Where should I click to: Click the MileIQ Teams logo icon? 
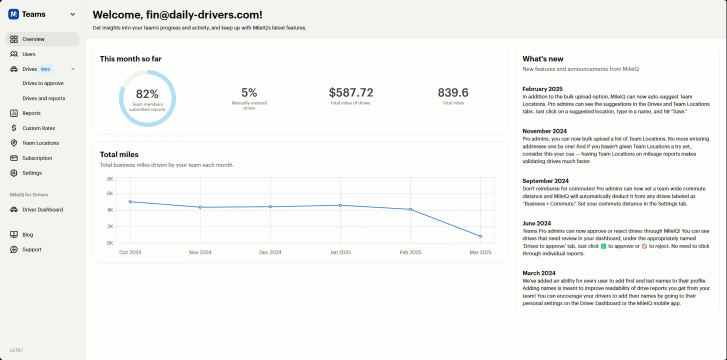point(13,14)
